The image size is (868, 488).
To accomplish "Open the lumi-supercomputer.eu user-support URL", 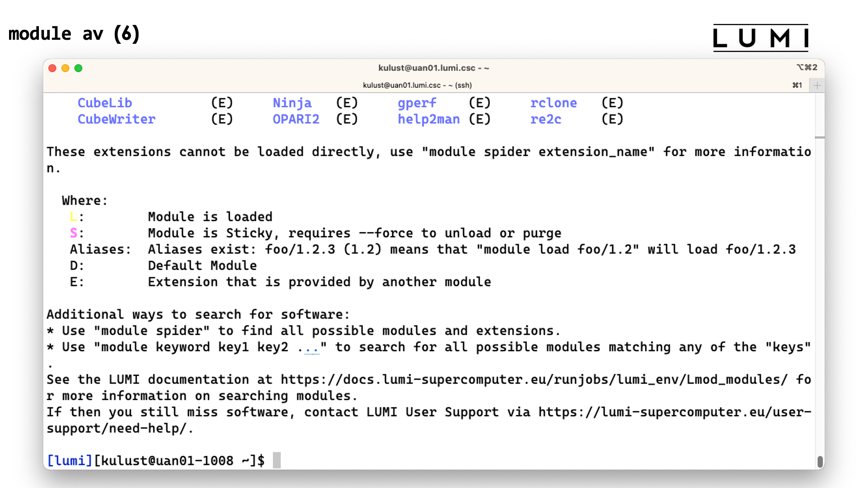I will click(429, 420).
